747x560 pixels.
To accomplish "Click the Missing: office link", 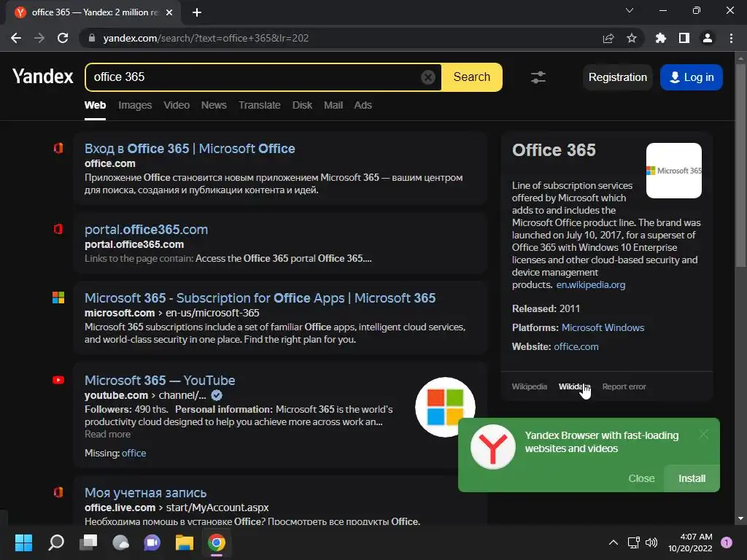I will coord(134,454).
